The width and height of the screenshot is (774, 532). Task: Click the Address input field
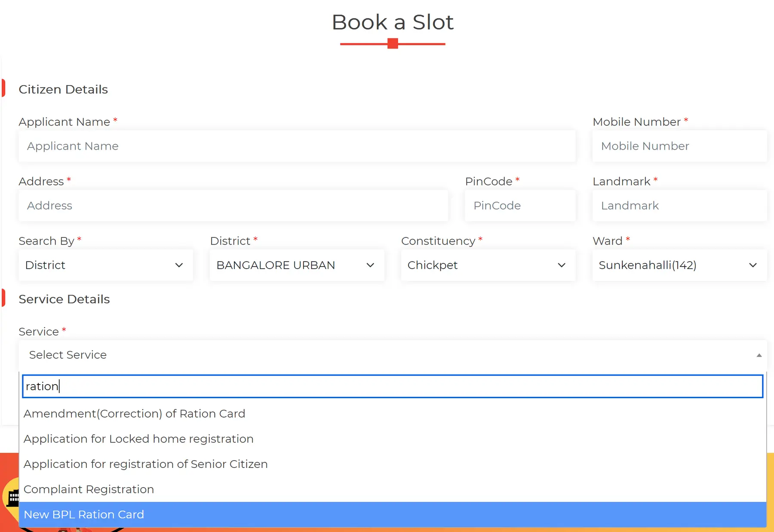(x=233, y=206)
